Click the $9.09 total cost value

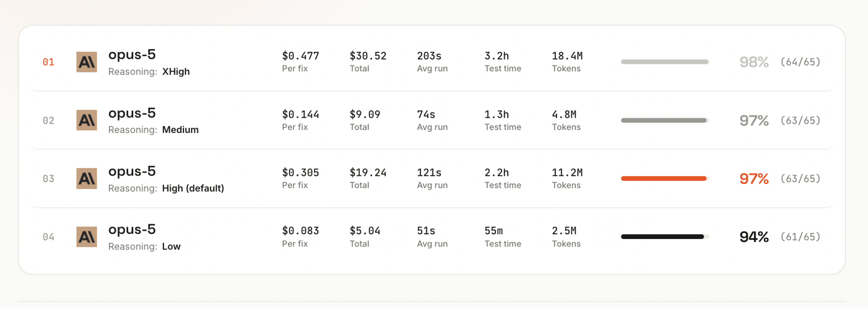pyautogui.click(x=365, y=114)
